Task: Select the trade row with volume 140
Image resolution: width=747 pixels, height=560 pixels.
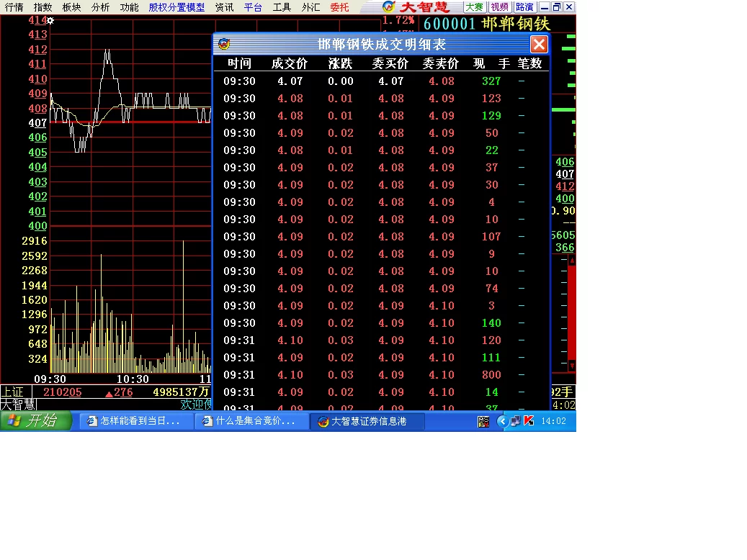Action: (x=381, y=323)
